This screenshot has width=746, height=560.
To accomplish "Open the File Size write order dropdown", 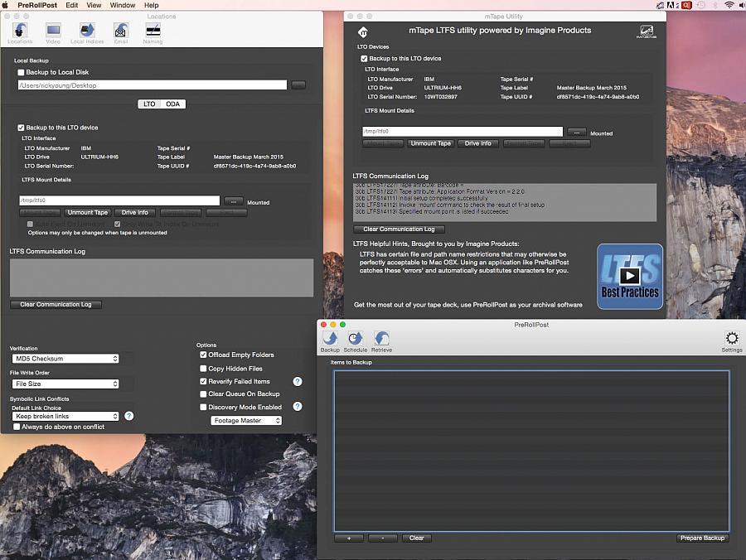I will (x=65, y=384).
